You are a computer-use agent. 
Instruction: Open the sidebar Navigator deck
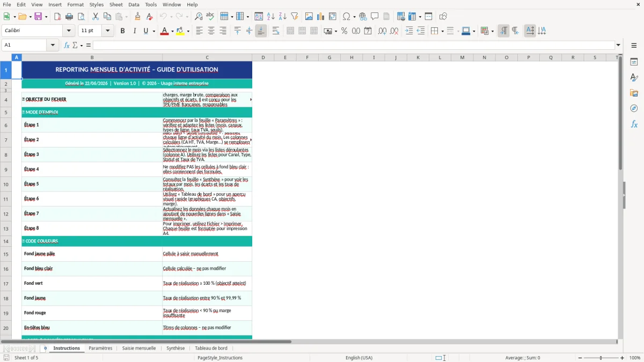point(634,109)
